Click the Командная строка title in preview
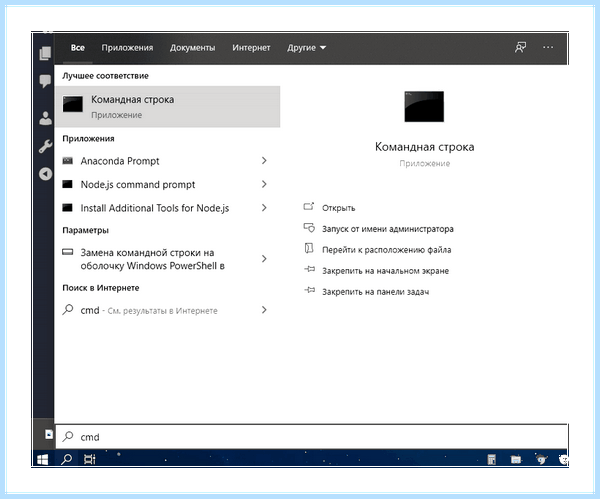Screen dimensions: 600x499 [424, 147]
